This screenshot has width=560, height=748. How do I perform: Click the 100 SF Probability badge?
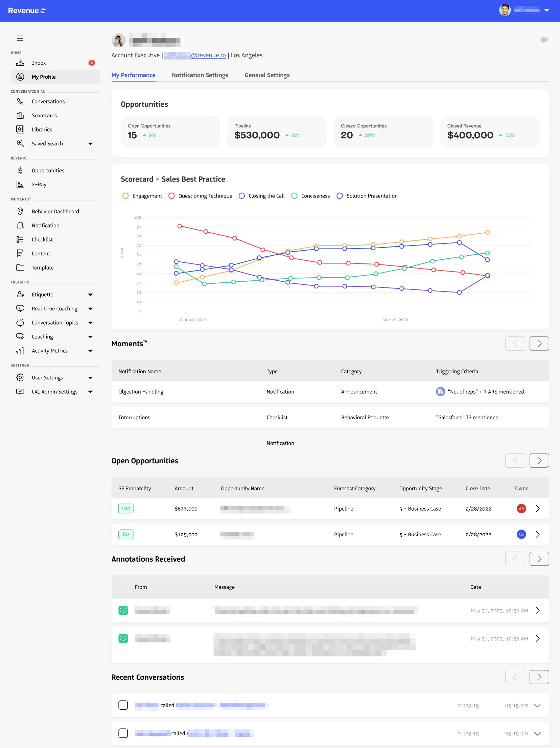tap(126, 509)
